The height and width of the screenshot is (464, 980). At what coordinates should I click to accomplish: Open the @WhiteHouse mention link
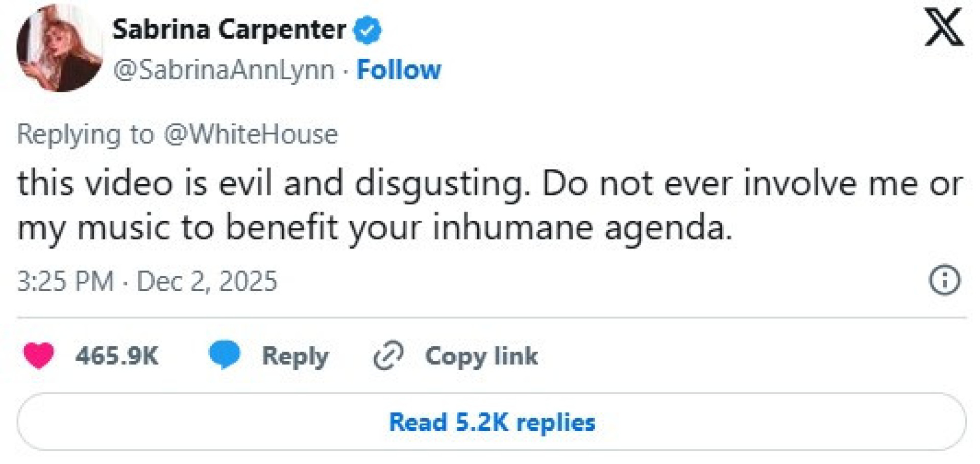pyautogui.click(x=251, y=135)
